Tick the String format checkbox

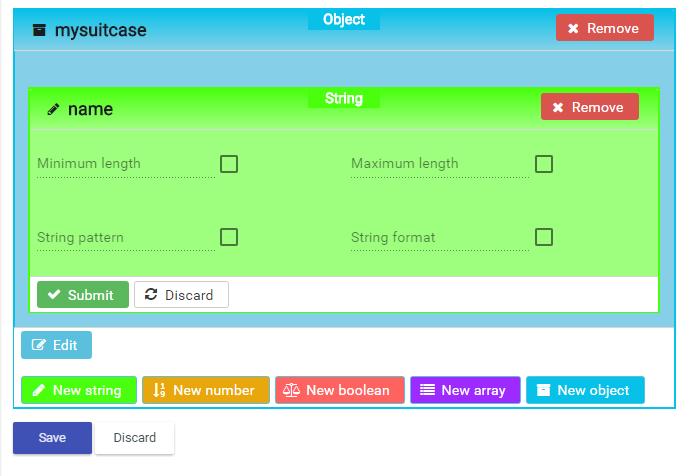[x=544, y=237]
